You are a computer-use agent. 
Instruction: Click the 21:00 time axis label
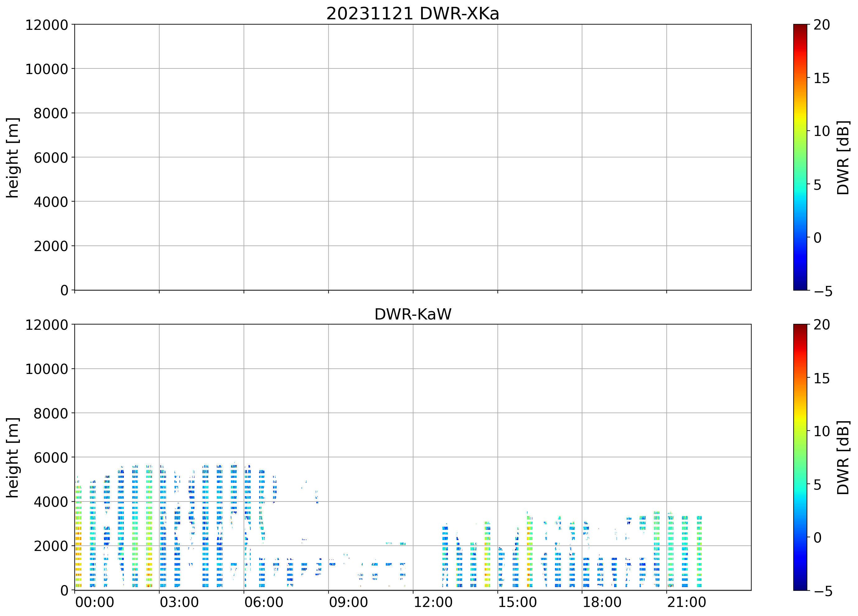click(x=686, y=602)
